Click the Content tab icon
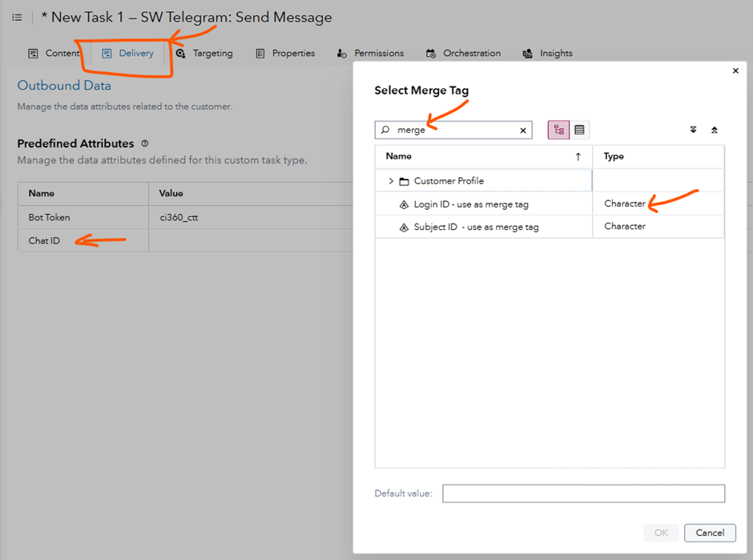 (31, 53)
